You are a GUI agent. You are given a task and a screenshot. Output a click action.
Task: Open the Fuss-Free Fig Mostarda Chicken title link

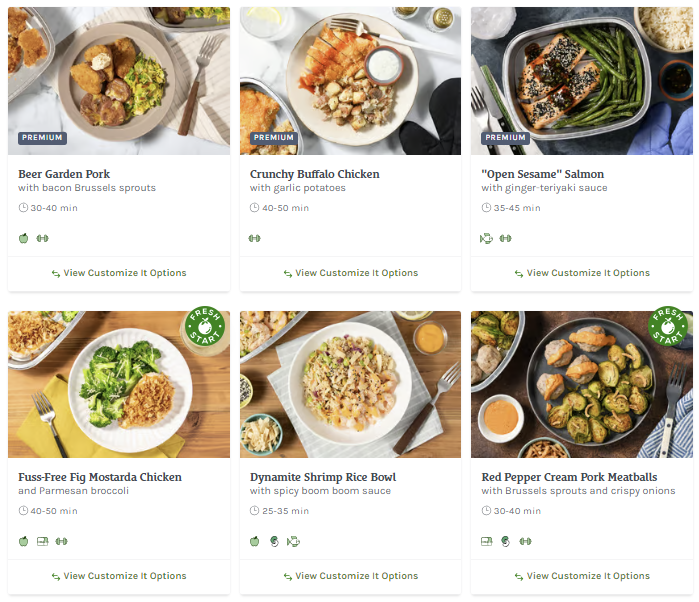pos(100,477)
